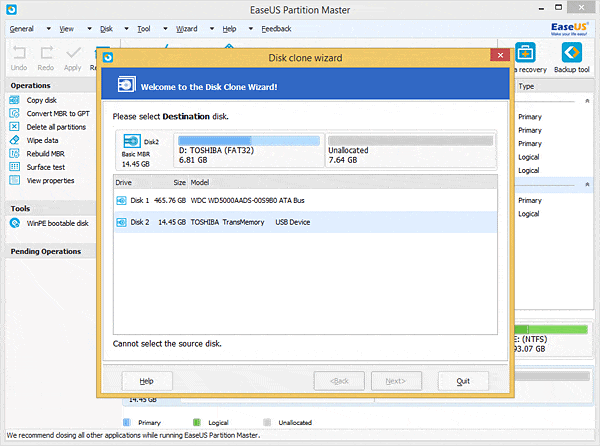Click the Model column header
This screenshot has width=600, height=446.
200,182
